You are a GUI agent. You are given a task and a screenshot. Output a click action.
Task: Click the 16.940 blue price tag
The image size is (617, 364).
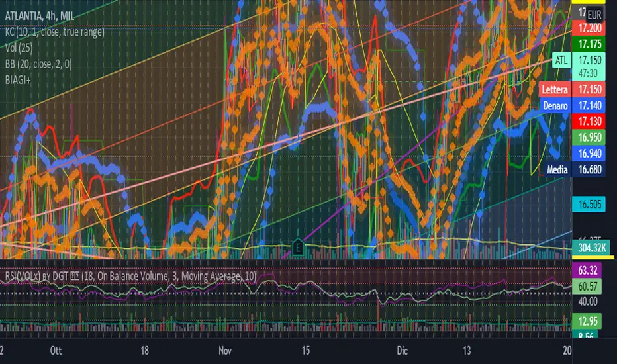coord(589,154)
